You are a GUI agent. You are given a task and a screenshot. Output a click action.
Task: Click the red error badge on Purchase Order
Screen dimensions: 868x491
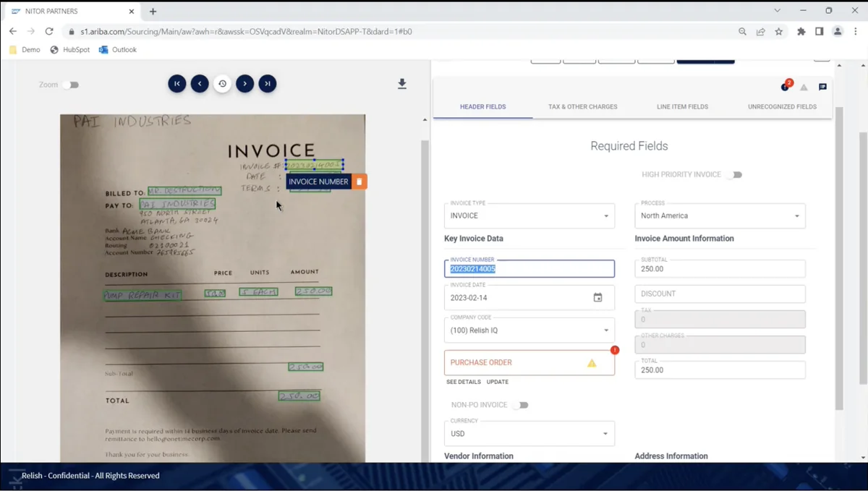coord(615,350)
